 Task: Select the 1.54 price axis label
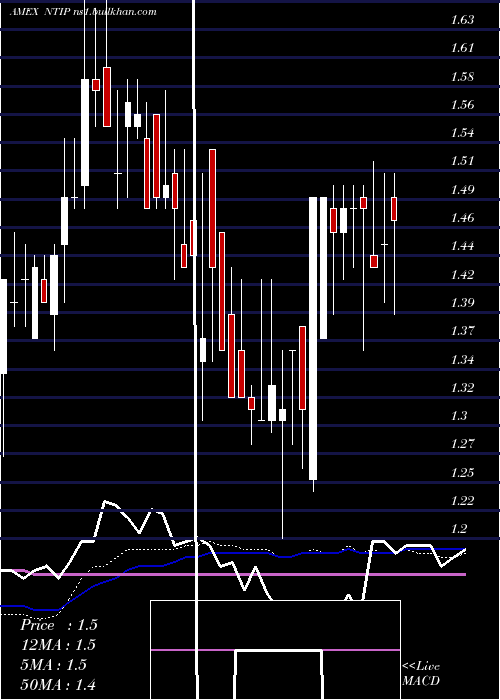click(x=462, y=133)
